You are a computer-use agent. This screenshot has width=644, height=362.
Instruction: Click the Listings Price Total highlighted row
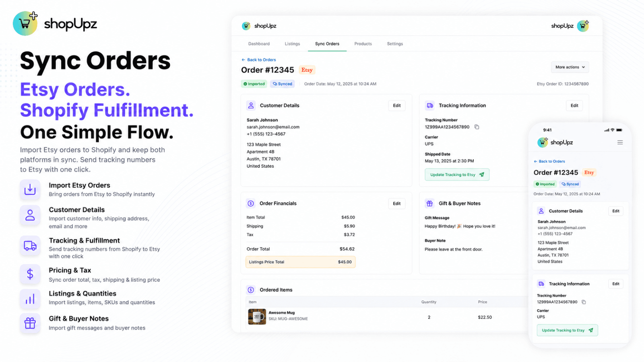tap(301, 262)
